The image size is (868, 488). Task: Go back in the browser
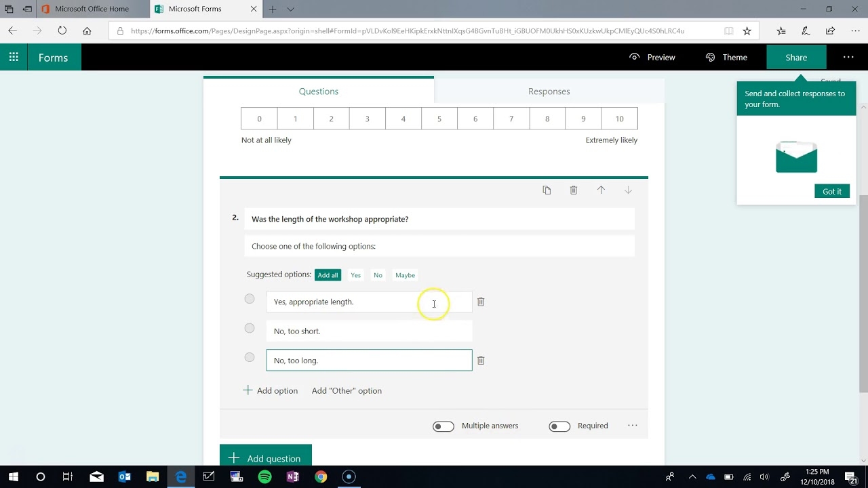click(12, 30)
